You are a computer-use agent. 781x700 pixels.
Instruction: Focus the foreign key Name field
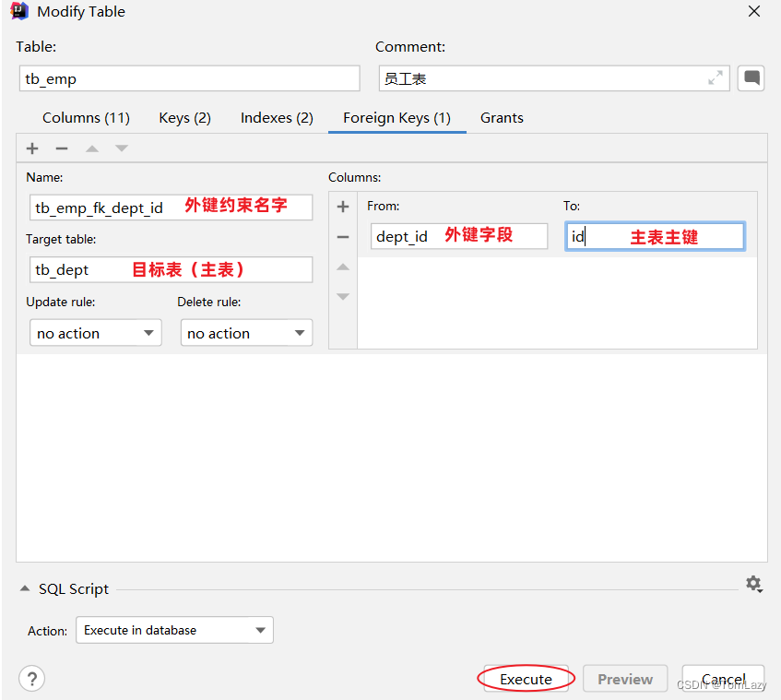click(171, 208)
